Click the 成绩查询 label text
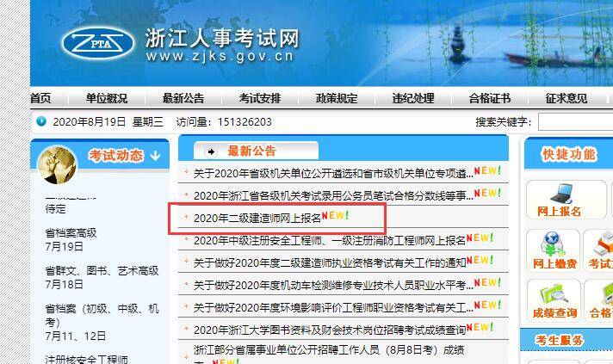The width and height of the screenshot is (613, 364). pos(554,313)
